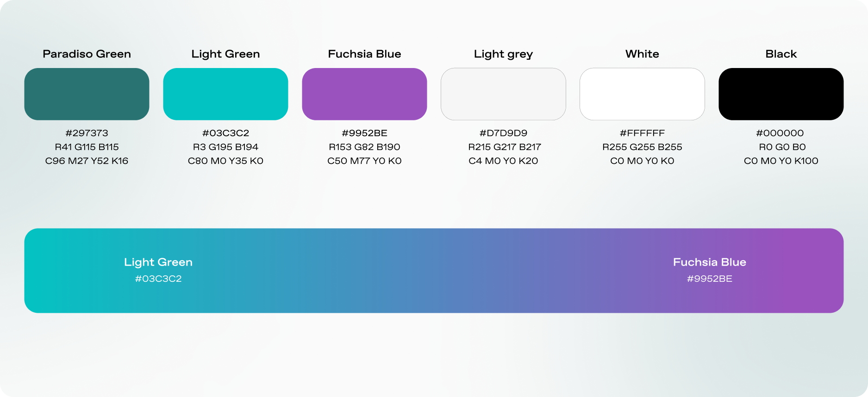Select the C50 M77 Y0 K0 CMYK text
This screenshot has height=397, width=868.
(364, 161)
